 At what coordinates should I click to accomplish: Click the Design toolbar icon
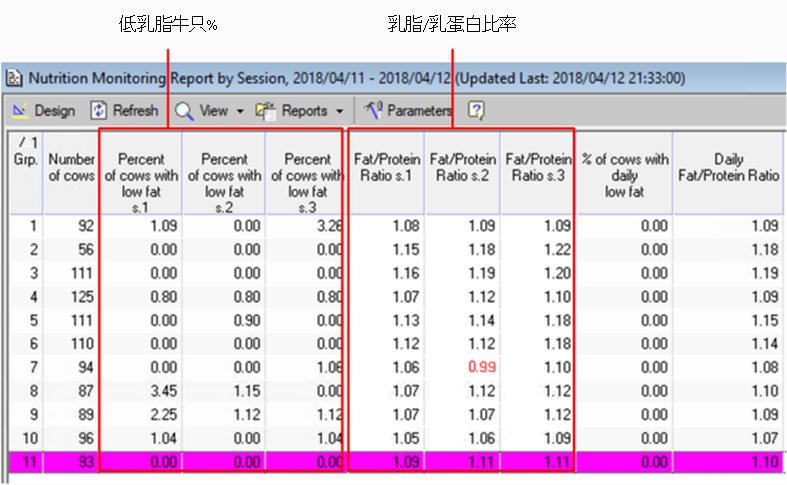point(21,110)
